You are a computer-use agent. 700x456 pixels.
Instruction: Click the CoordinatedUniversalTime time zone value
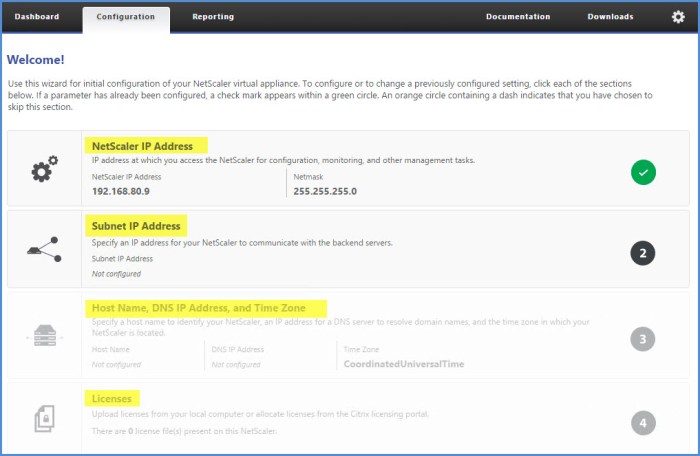click(x=404, y=365)
